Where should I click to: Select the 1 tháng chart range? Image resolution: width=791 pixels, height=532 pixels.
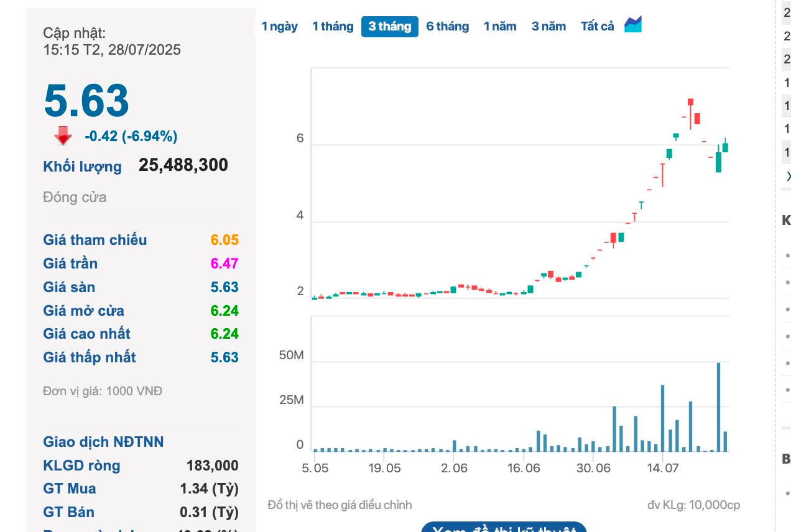click(x=333, y=26)
